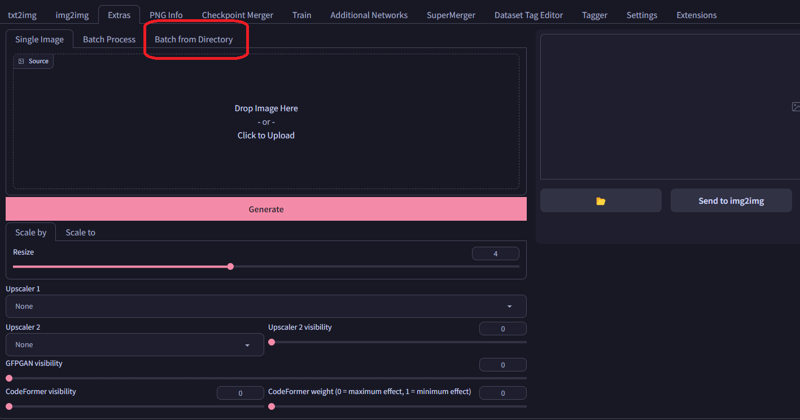The height and width of the screenshot is (420, 800).
Task: Go to the Train tab
Action: (x=302, y=15)
